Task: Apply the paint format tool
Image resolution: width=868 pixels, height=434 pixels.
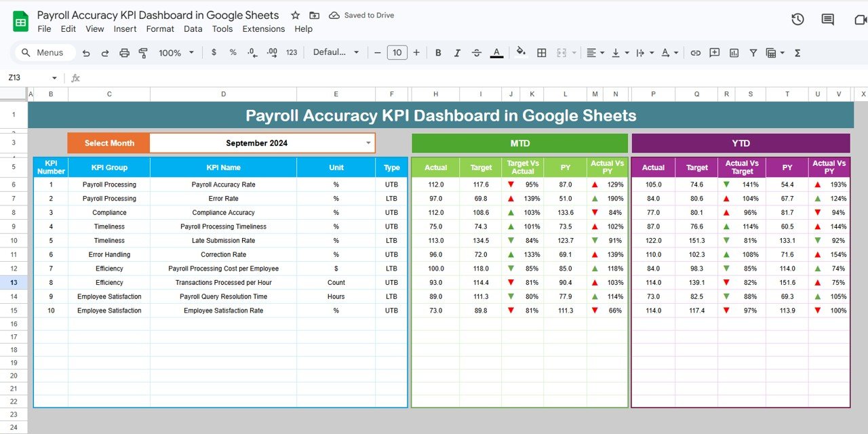Action: [143, 52]
